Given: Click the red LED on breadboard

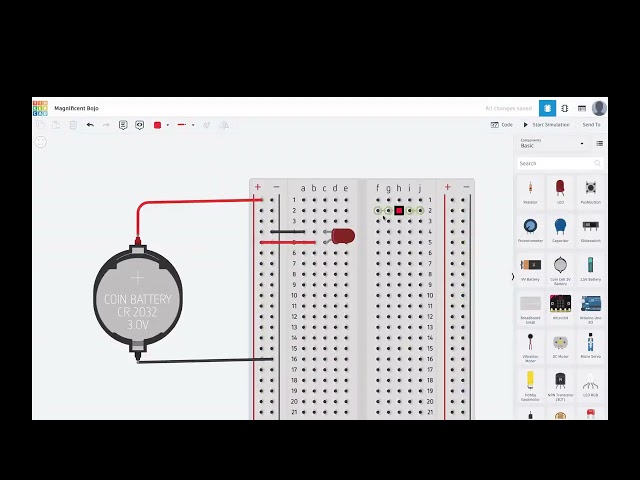Looking at the screenshot, I should tap(342, 236).
